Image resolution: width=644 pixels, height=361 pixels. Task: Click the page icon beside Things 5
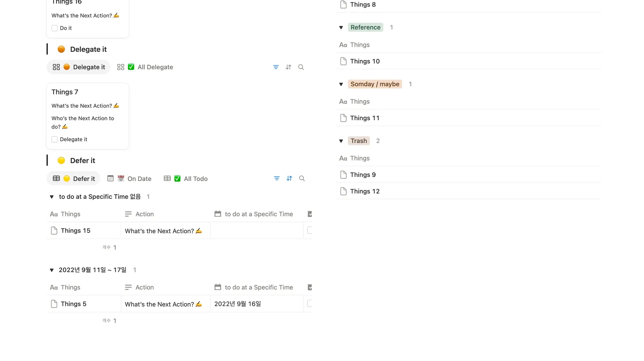coord(54,304)
